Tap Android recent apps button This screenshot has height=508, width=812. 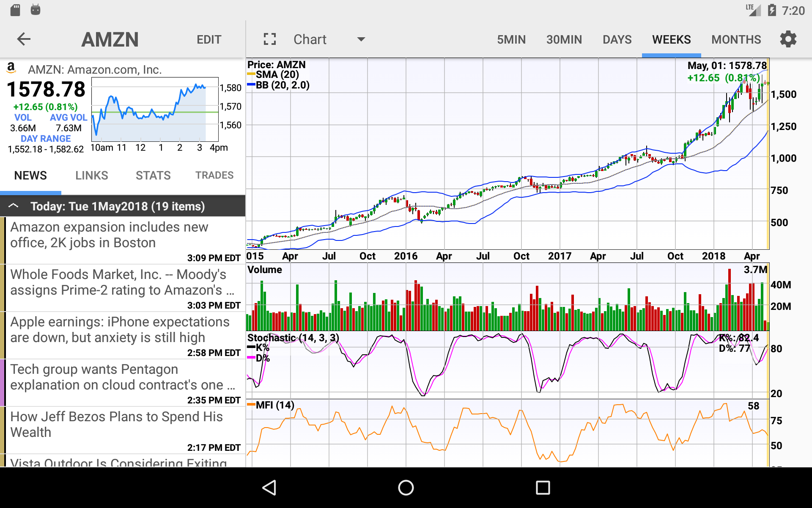[543, 488]
